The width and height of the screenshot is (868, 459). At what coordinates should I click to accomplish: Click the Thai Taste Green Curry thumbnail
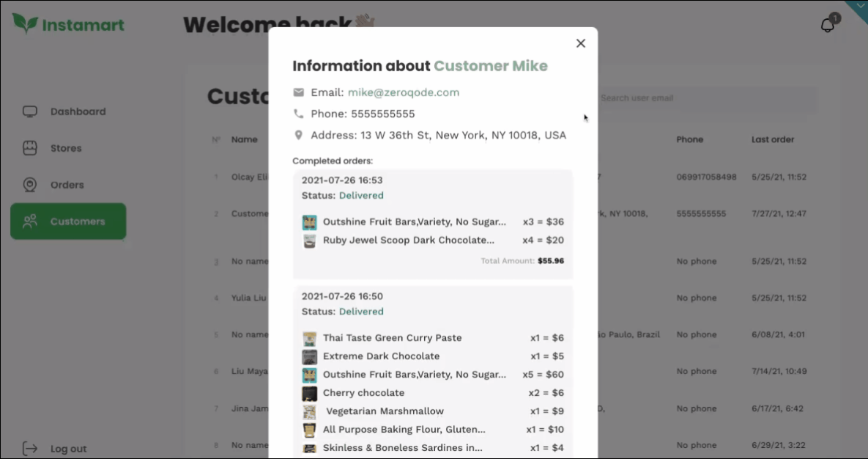click(309, 338)
